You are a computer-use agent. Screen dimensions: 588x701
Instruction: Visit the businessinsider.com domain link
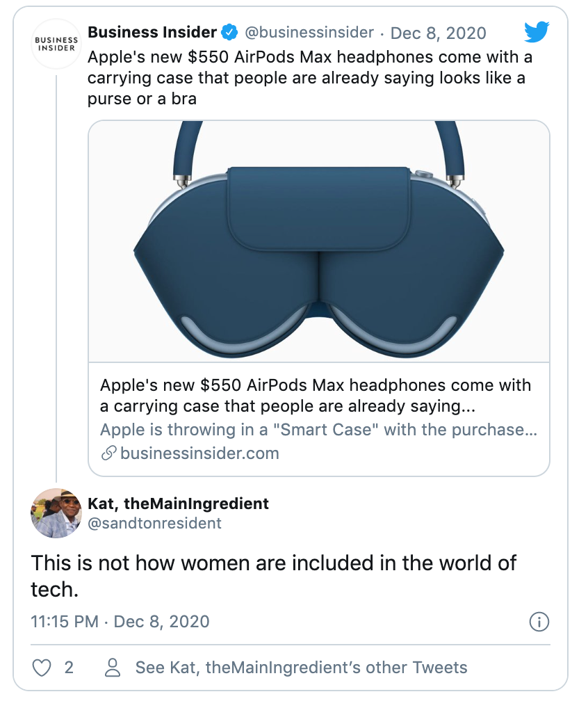pos(199,453)
